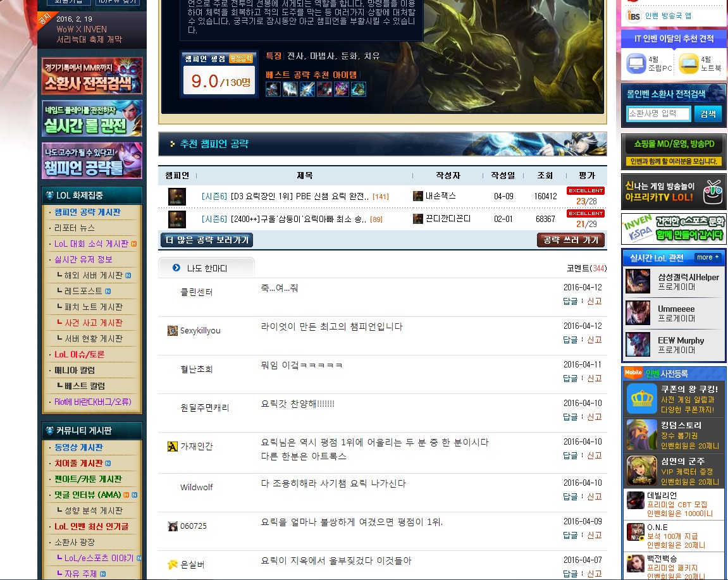Select the 나도 한마디 comment tab
Image resolution: width=728 pixels, height=580 pixels.
207,268
